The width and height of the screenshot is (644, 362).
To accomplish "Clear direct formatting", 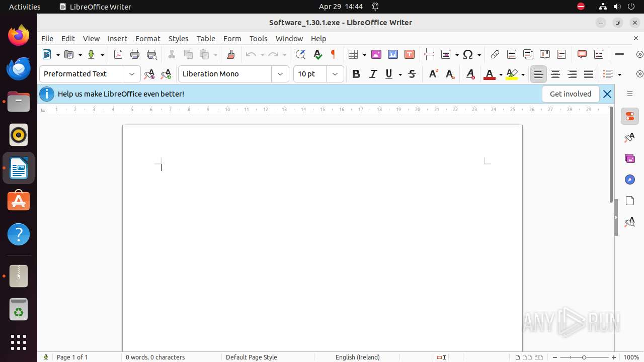I will point(470,74).
